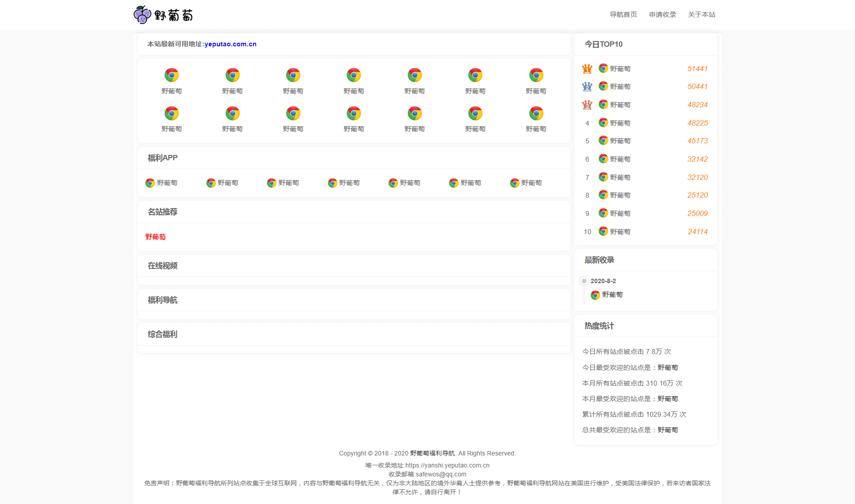Screen dimensions: 855x504
Task: Click the bronze crown icon for rank three
Action: click(587, 105)
